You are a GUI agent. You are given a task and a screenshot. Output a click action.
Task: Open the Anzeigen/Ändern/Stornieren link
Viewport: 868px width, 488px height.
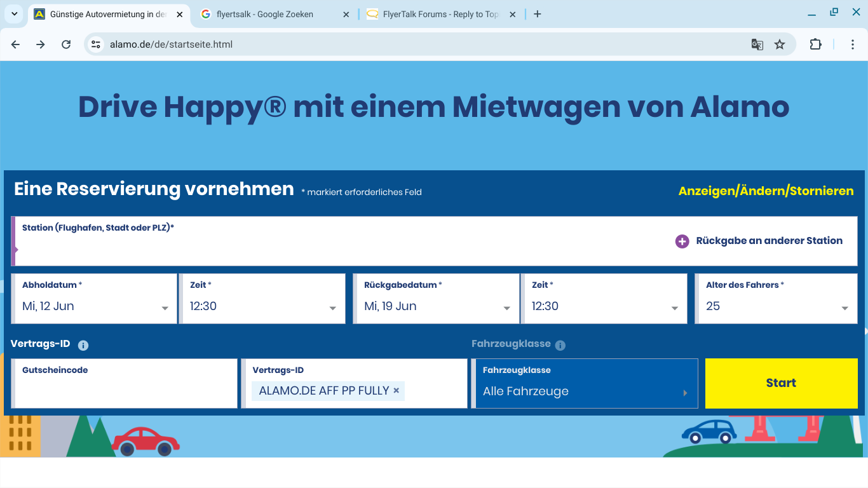(x=766, y=191)
